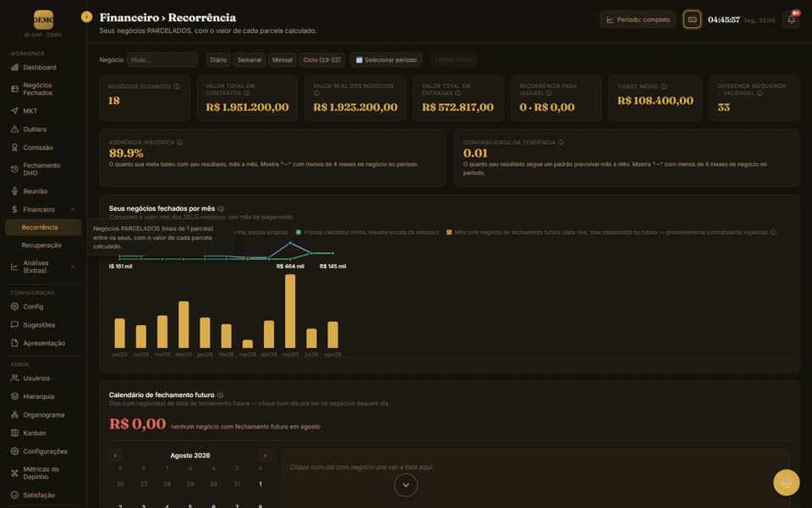Open Usuários via the people icon
The height and width of the screenshot is (508, 812).
coord(14,378)
